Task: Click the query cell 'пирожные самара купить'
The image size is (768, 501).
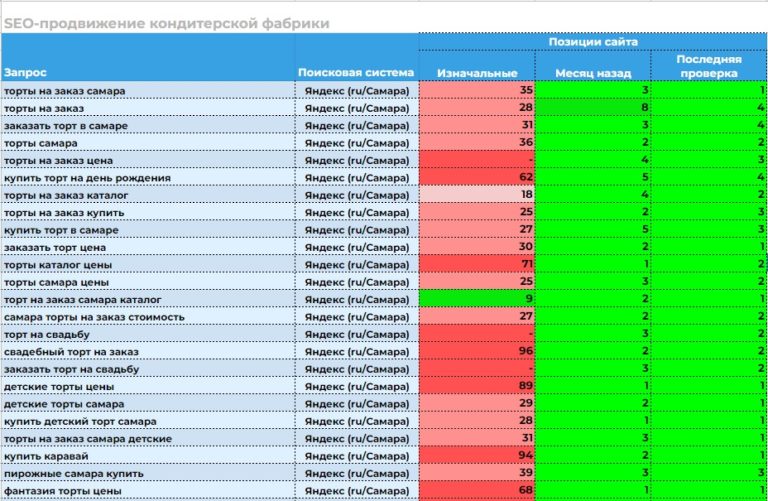Action: (148, 473)
